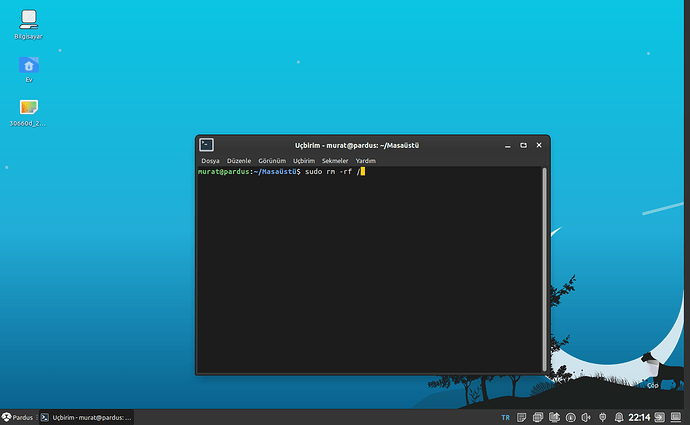
Task: Select the 30660d_2 image file
Action: (28, 108)
